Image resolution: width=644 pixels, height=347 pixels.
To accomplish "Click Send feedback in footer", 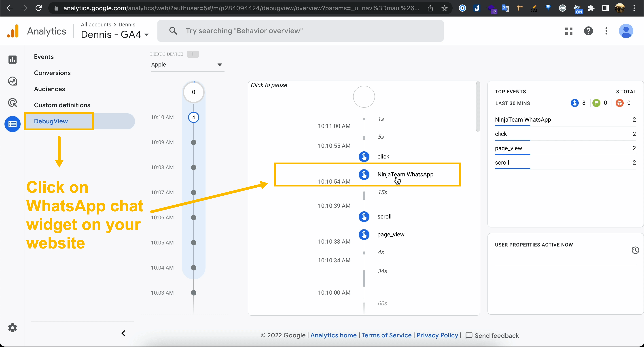I will pyautogui.click(x=492, y=336).
